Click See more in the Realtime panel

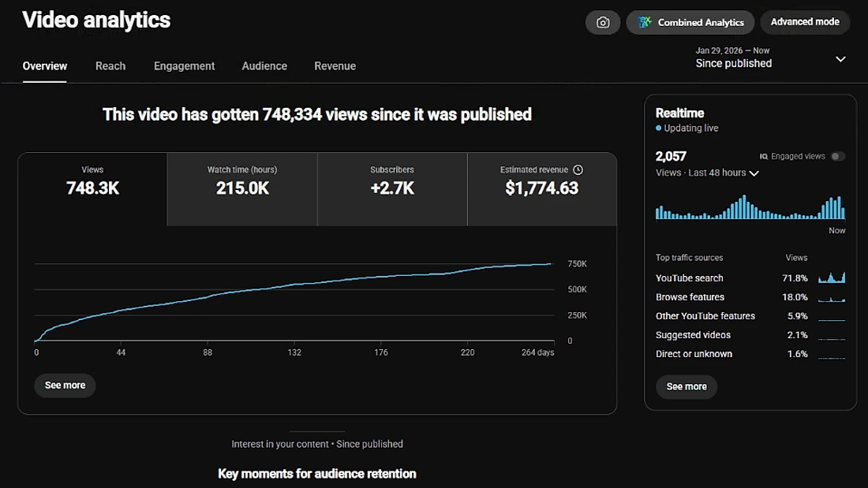(x=687, y=386)
